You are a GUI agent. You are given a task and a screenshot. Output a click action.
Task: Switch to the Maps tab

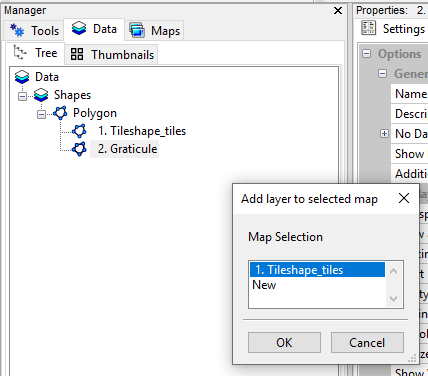click(x=155, y=31)
